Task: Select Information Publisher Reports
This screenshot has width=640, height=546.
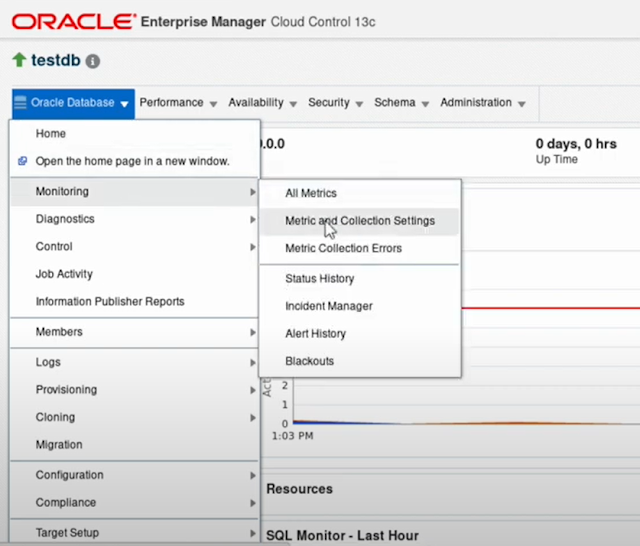Action: coord(135,302)
